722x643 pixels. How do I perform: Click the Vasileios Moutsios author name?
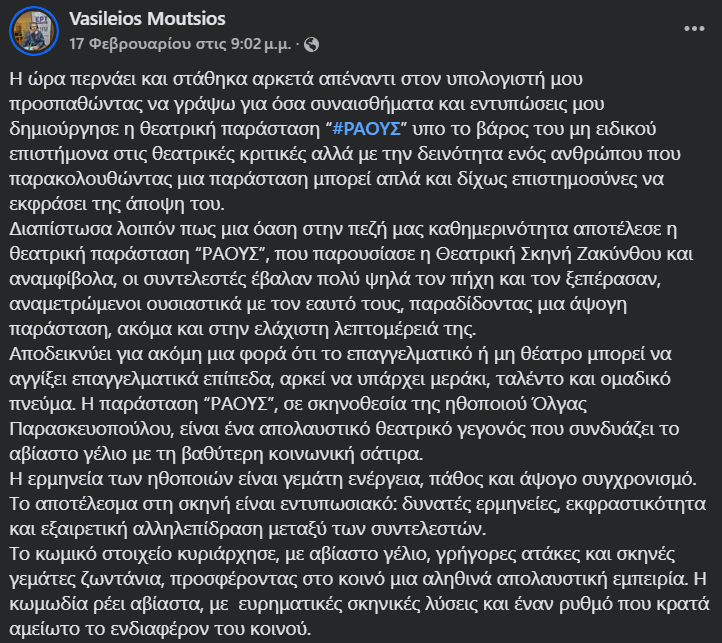147,19
